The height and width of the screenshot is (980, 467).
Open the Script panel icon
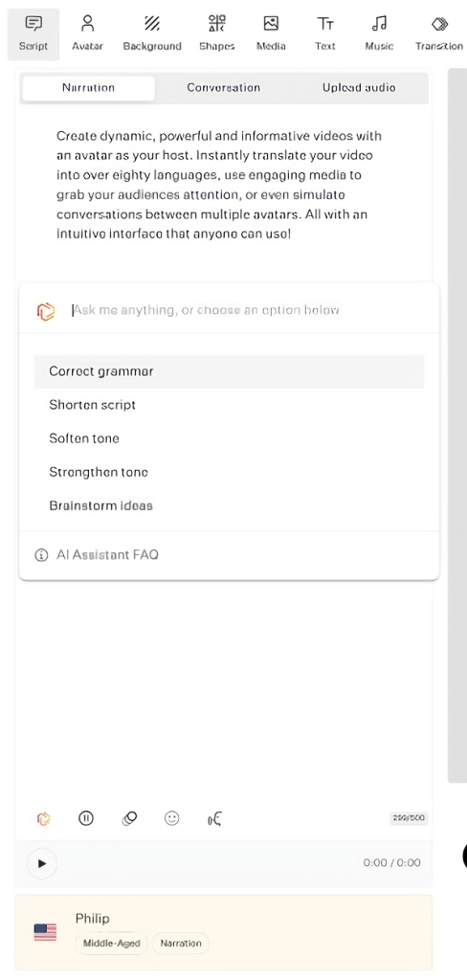pyautogui.click(x=33, y=24)
